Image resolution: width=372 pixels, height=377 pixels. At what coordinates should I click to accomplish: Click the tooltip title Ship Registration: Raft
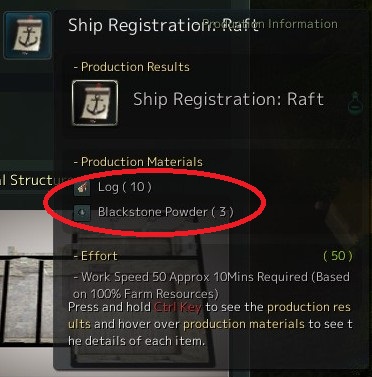(163, 25)
